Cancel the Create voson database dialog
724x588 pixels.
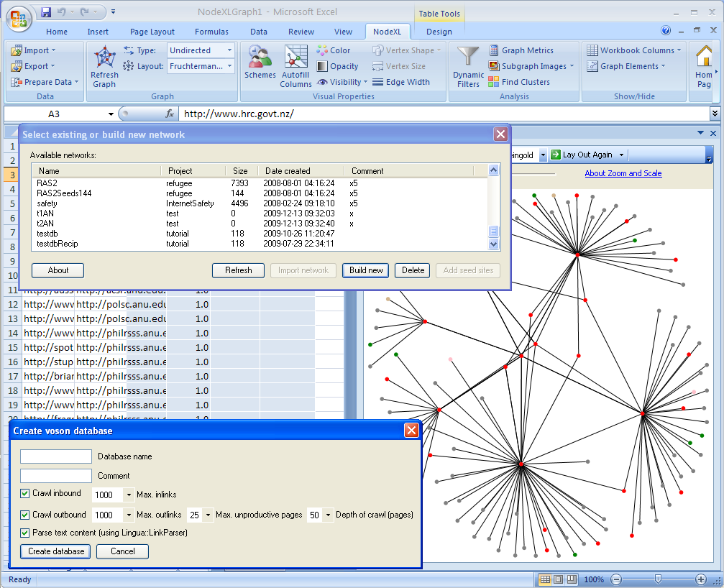pos(122,551)
